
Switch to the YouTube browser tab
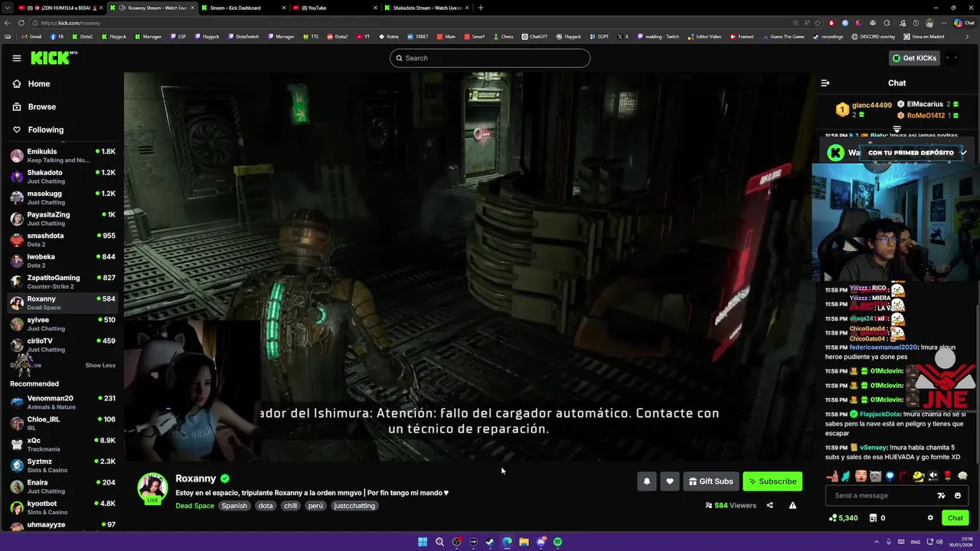point(334,8)
